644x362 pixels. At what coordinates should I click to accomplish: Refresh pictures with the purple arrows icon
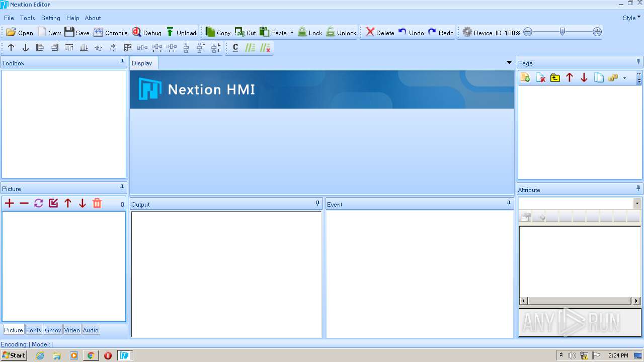(x=39, y=203)
